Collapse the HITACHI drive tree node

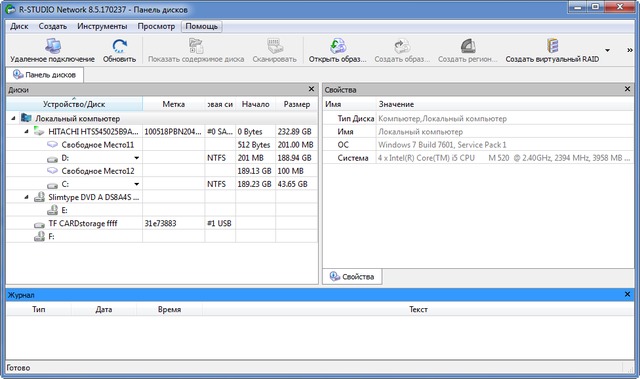(26, 131)
